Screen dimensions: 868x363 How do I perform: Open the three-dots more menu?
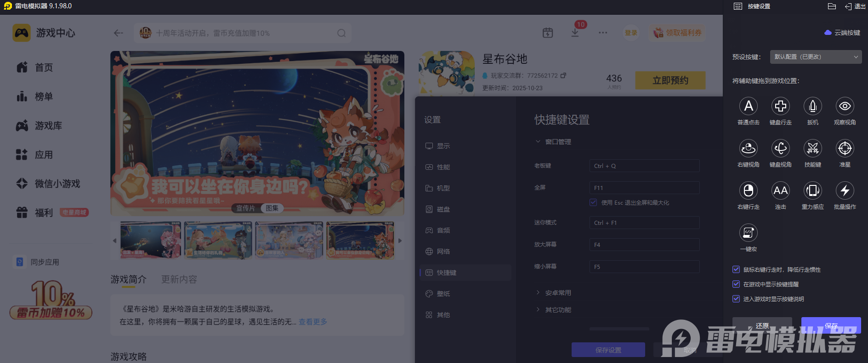[603, 33]
